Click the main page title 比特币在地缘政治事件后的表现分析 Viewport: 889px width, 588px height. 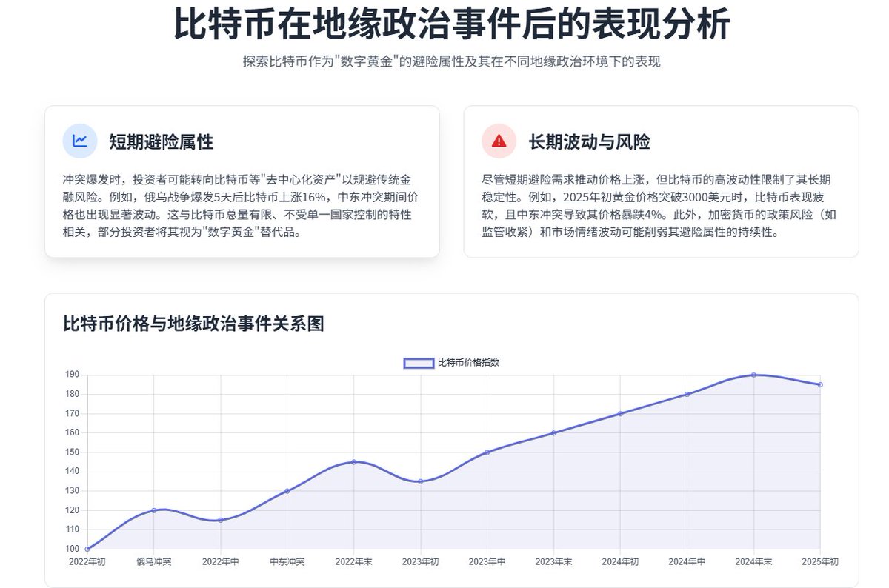click(x=452, y=24)
